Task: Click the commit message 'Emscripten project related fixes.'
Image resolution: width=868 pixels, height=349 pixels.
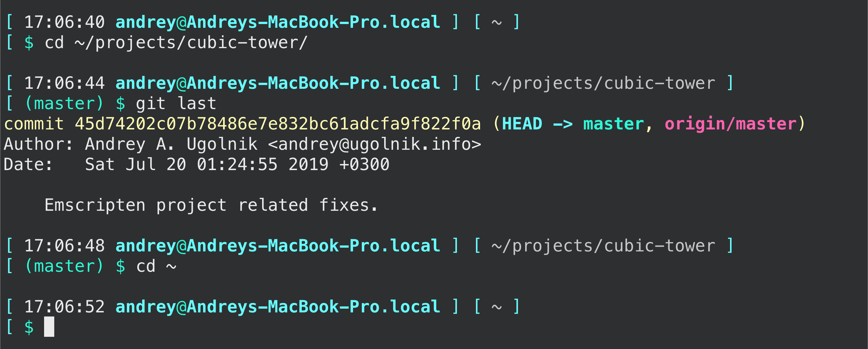Action: [211, 205]
